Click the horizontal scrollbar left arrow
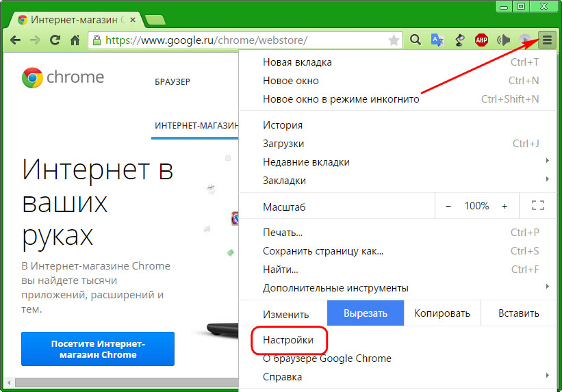The width and height of the screenshot is (562, 392). (9, 382)
